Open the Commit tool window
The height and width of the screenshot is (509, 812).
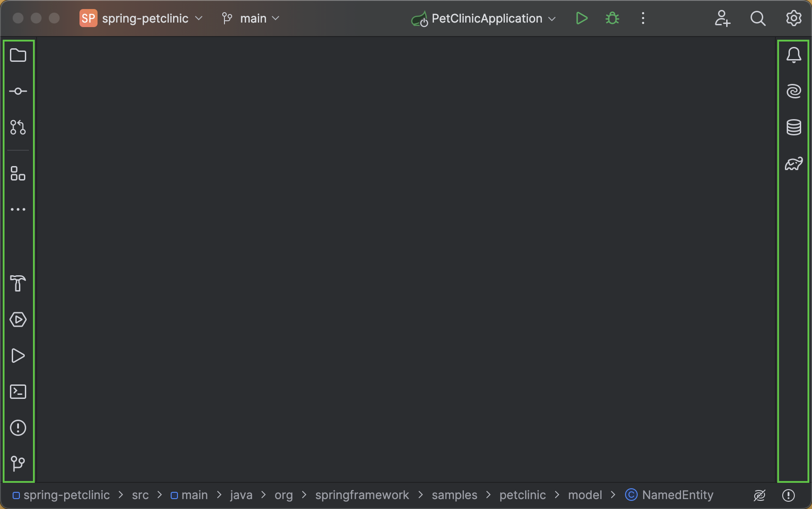pyautogui.click(x=18, y=91)
